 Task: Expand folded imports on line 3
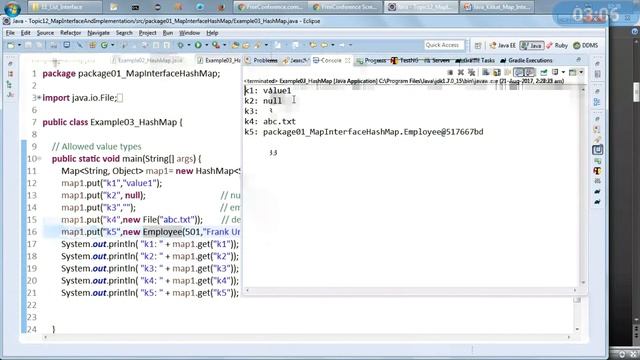(x=39, y=98)
